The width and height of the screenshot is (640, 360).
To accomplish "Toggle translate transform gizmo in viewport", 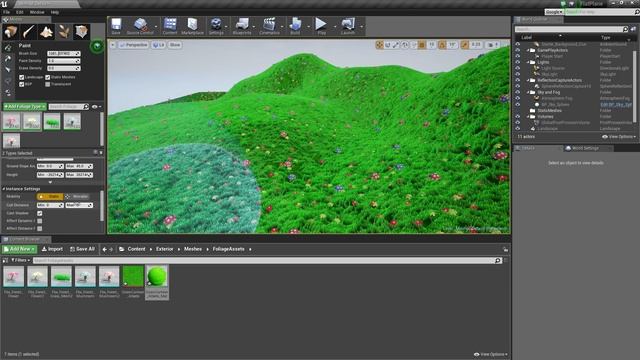I will (x=379, y=45).
